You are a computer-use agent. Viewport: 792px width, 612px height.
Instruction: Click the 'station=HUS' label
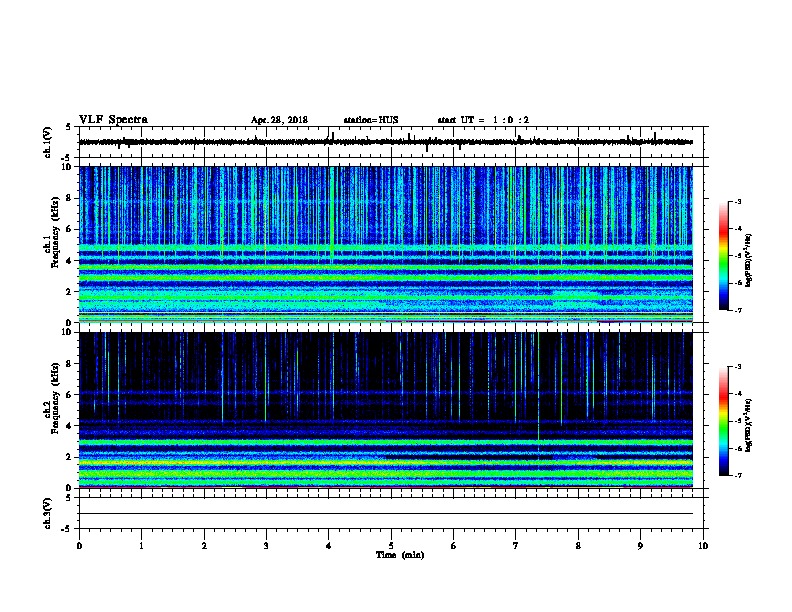tap(371, 120)
